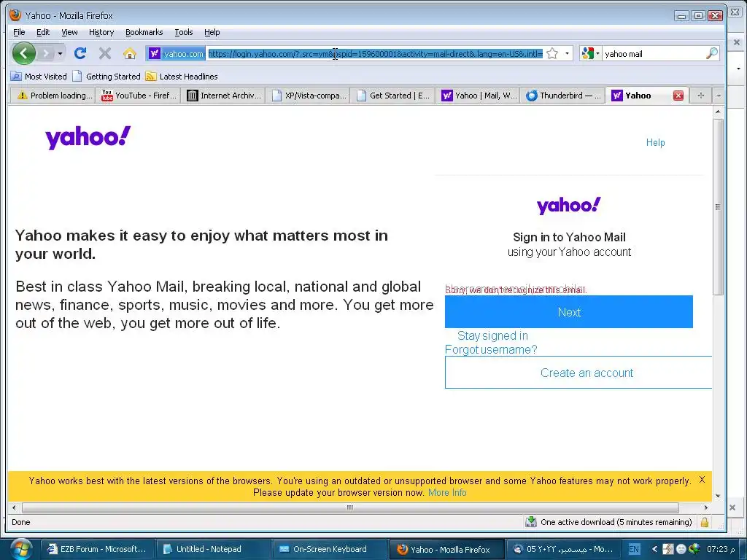Click vertical scrollbar down arrow
This screenshot has height=560, width=747.
(x=718, y=496)
